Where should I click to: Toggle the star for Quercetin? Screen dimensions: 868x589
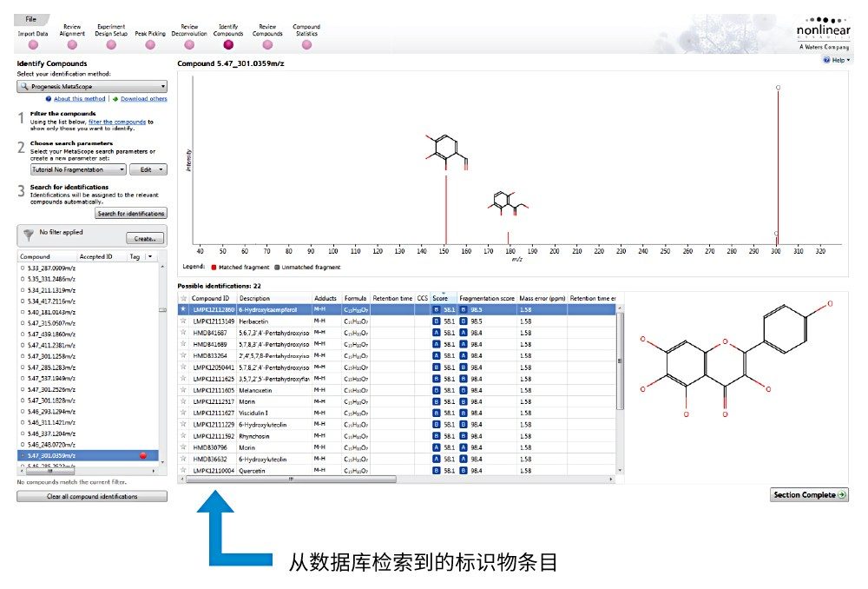[183, 470]
